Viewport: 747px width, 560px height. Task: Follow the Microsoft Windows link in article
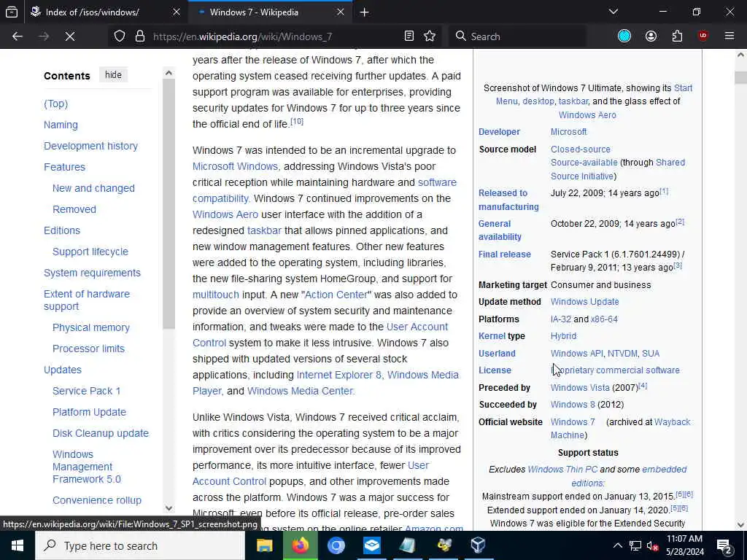tap(235, 166)
